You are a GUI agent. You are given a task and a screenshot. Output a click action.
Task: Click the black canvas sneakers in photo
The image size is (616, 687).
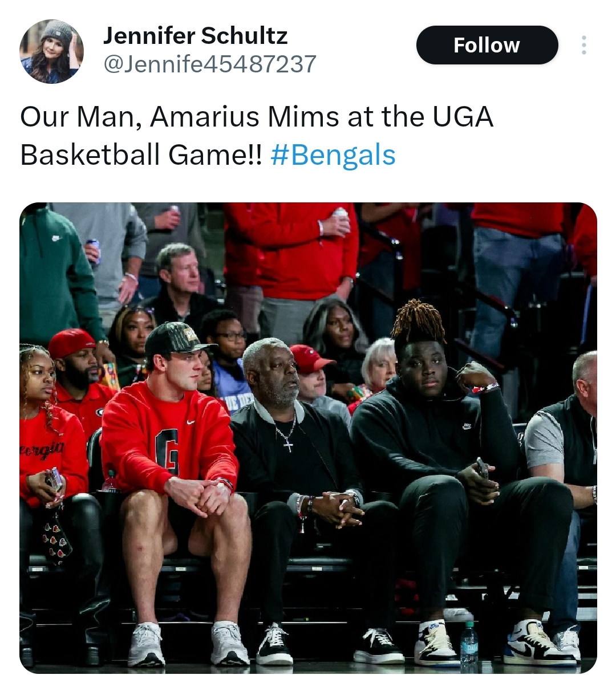(330, 644)
